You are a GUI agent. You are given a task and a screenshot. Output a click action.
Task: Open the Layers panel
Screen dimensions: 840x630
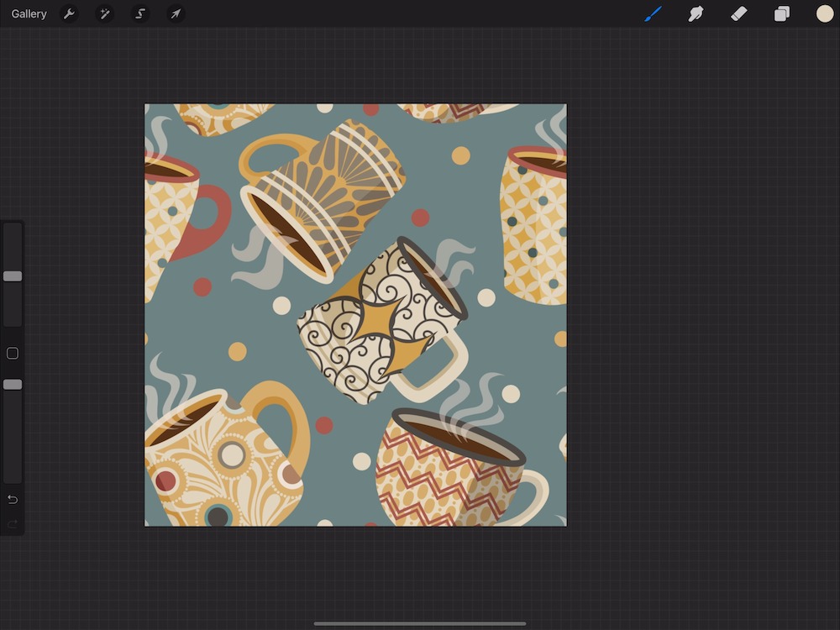coord(782,14)
